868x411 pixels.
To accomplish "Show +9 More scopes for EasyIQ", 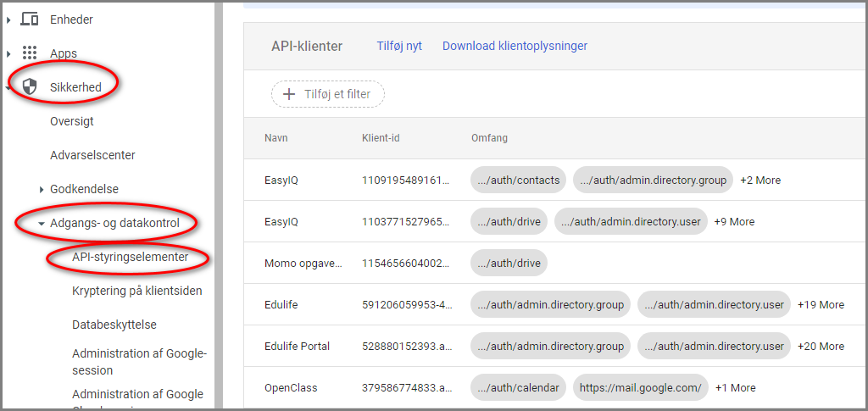I will click(x=734, y=222).
